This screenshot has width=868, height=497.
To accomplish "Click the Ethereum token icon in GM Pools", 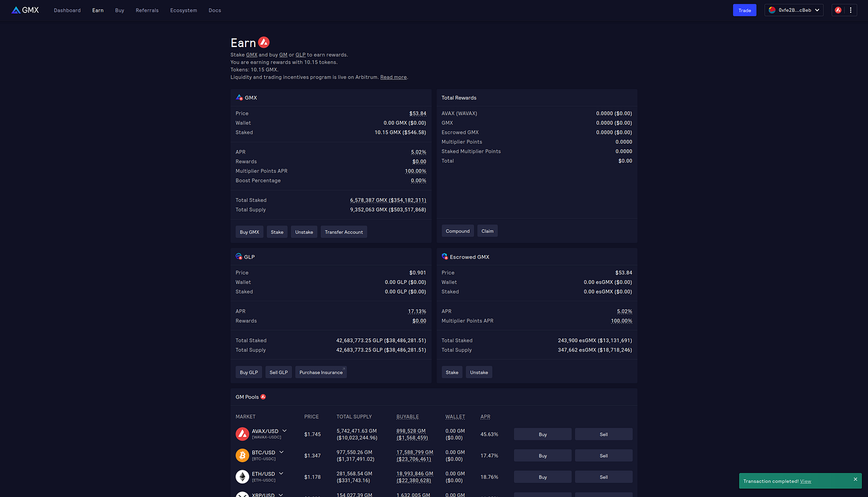I will point(242,477).
